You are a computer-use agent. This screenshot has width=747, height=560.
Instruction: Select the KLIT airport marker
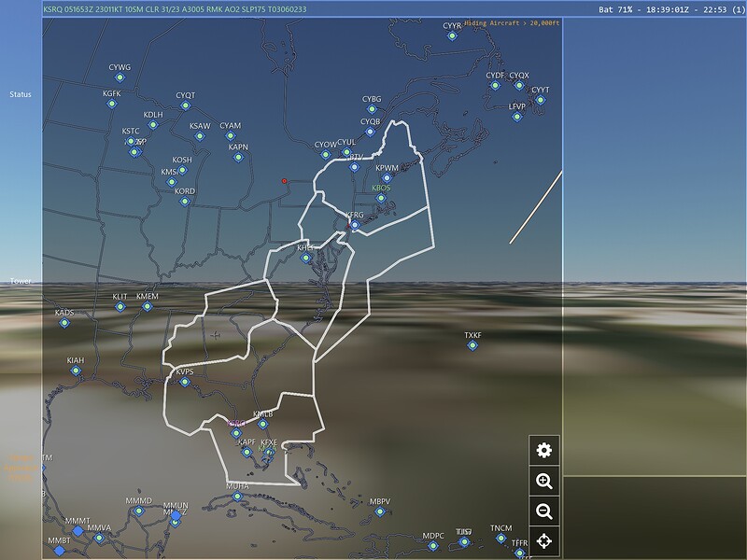(x=120, y=307)
